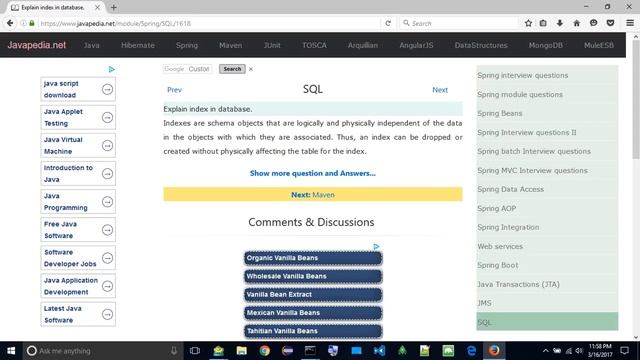Click the Firefox Search box
The width and height of the screenshot is (640, 360).
click(459, 23)
